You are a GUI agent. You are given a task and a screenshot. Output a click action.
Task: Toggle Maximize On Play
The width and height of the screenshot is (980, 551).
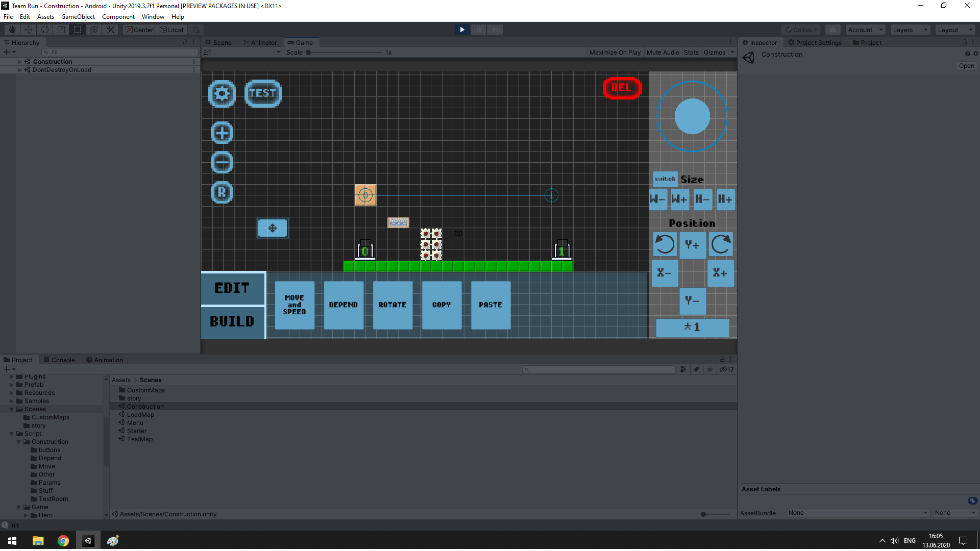tap(615, 53)
